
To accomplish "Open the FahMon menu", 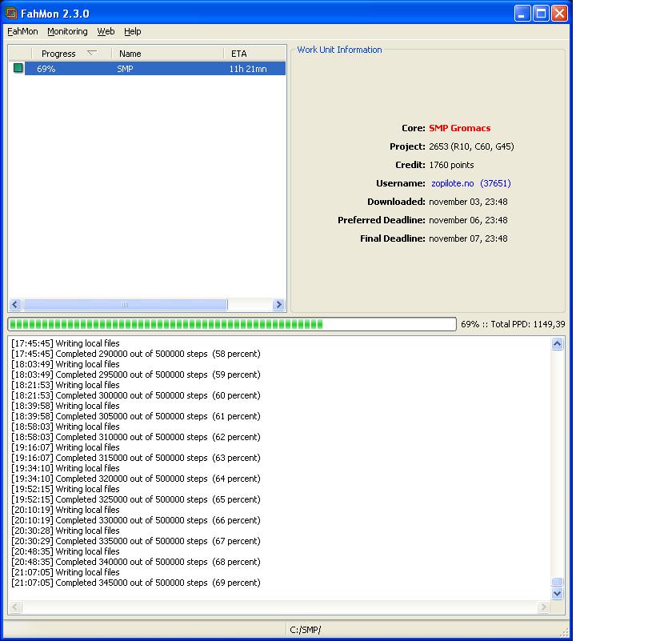I will pos(22,31).
